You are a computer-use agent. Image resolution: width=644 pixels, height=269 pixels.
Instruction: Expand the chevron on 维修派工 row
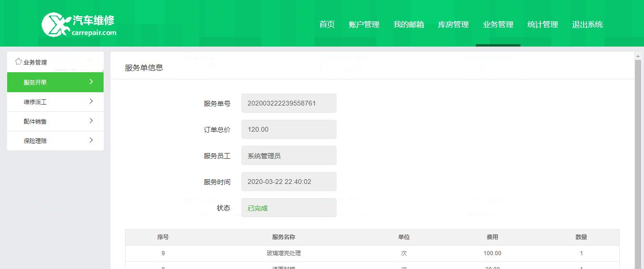91,101
